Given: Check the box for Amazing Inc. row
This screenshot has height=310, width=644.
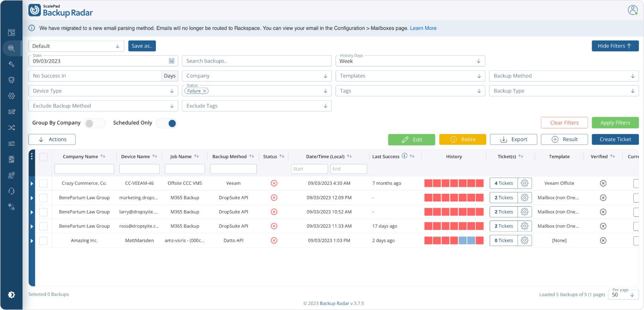Looking at the screenshot, I should [x=43, y=240].
